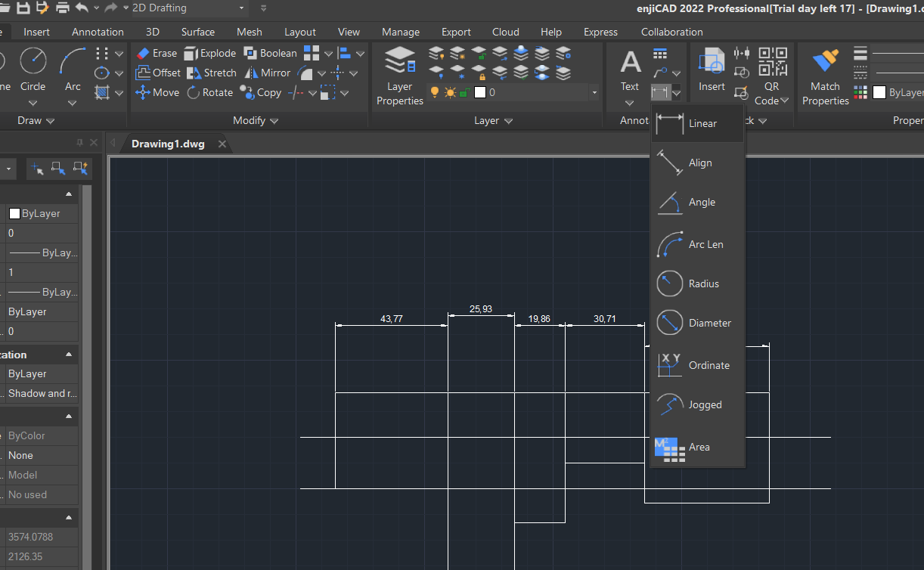
Task: Click the Boolean tool
Action: point(270,53)
